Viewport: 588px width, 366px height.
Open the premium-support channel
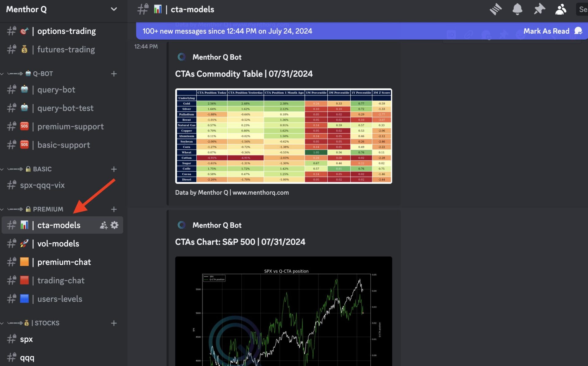[x=62, y=126]
